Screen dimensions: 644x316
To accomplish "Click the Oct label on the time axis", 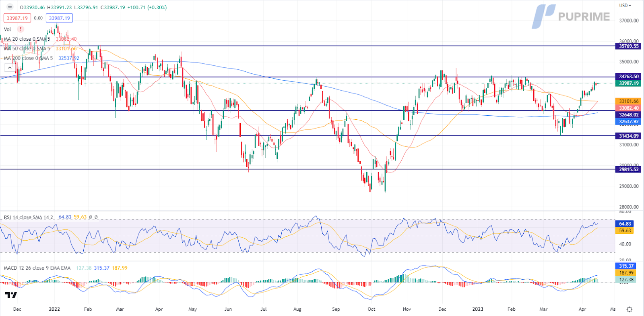I will [372, 309].
